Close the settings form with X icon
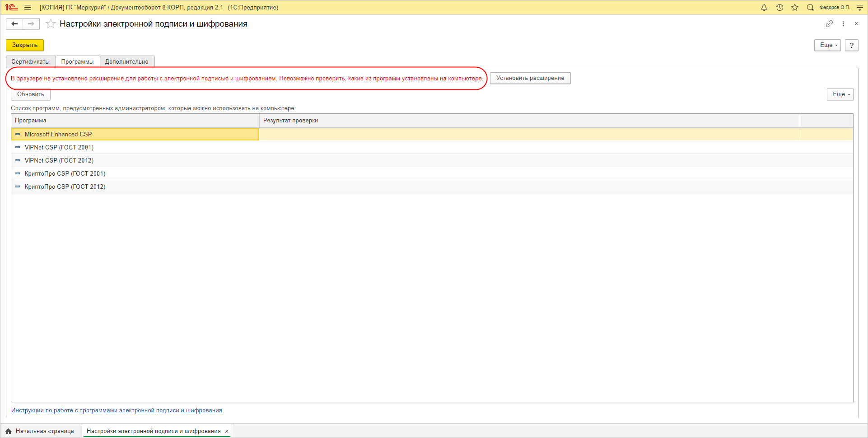 click(x=857, y=23)
